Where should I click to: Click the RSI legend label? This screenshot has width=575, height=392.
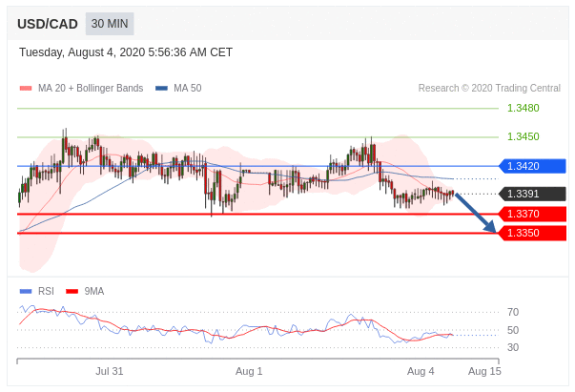pyautogui.click(x=46, y=291)
